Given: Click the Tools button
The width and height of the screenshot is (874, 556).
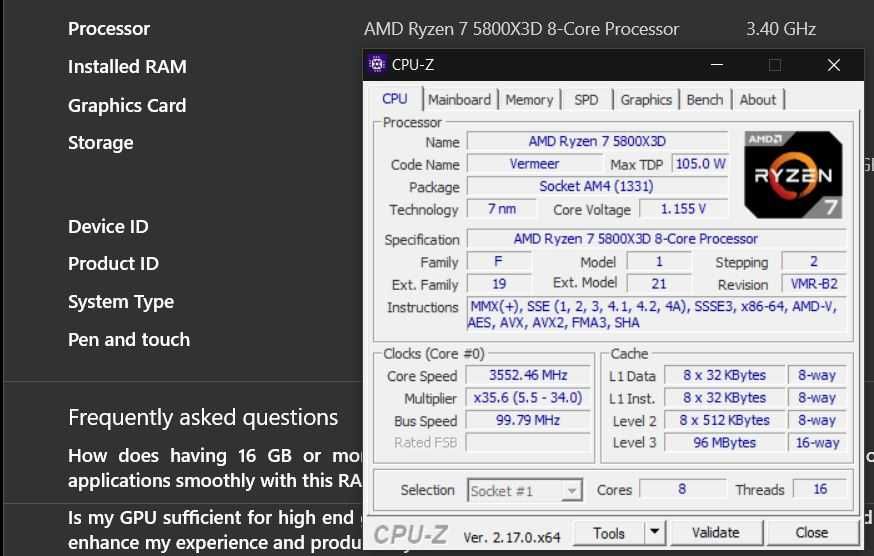Looking at the screenshot, I should click(x=609, y=533).
